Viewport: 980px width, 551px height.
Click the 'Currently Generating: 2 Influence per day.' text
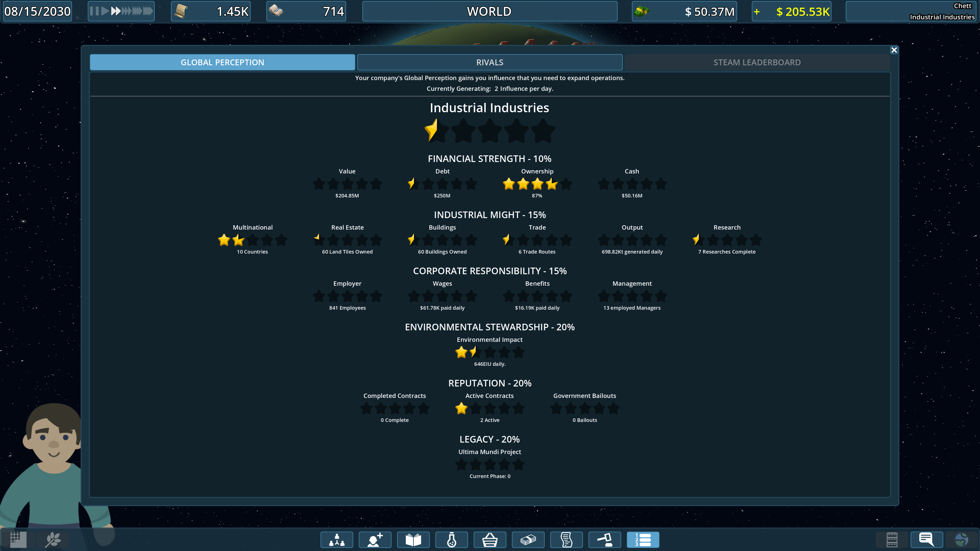[490, 89]
